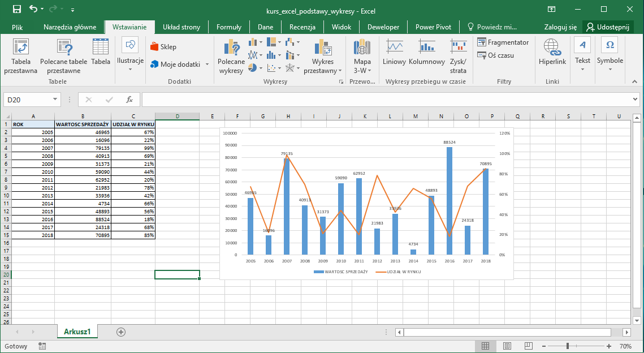Insert a line or area chart

coord(253,55)
